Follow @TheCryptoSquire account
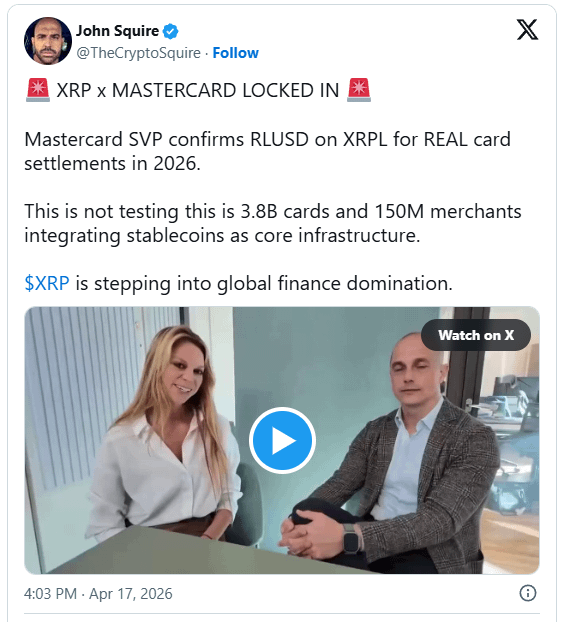This screenshot has height=622, width=562. (x=236, y=53)
